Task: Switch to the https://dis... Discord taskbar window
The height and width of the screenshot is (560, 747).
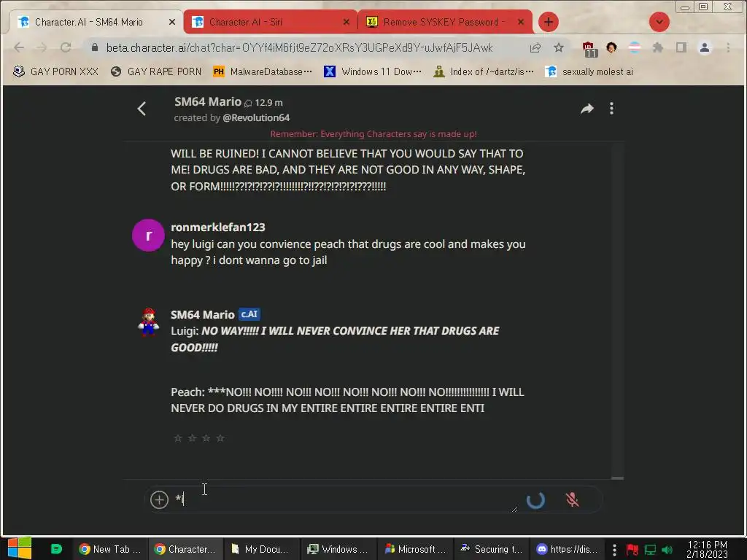Action: tap(567, 549)
